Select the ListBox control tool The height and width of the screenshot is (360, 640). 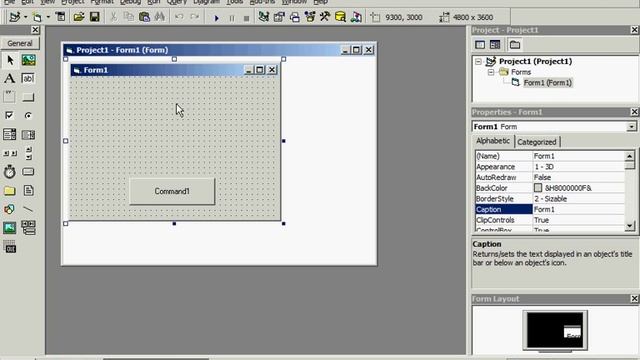click(x=28, y=134)
